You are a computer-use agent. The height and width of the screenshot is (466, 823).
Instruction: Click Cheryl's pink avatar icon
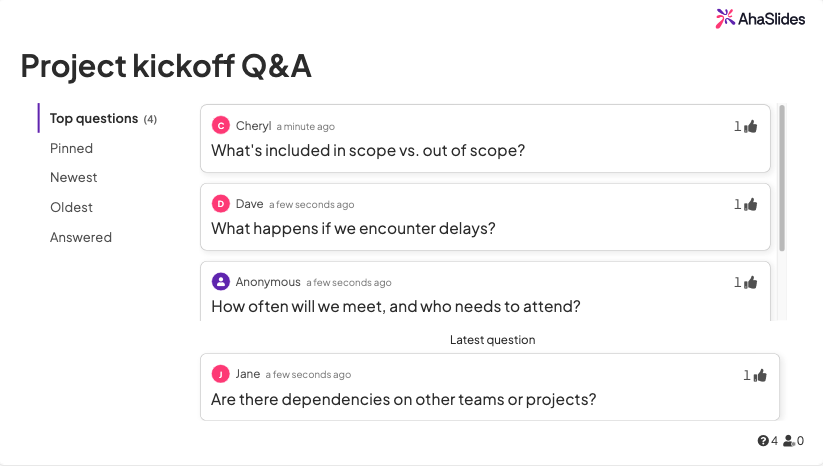click(x=221, y=126)
